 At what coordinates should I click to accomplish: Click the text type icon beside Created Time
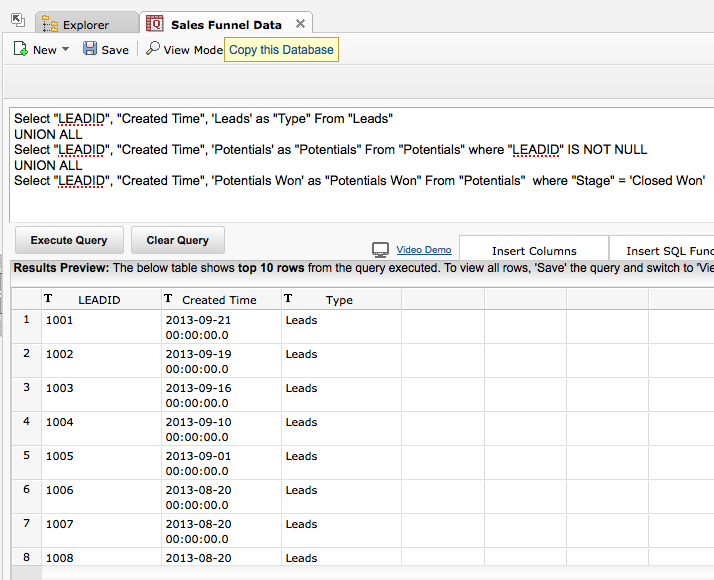point(168,299)
